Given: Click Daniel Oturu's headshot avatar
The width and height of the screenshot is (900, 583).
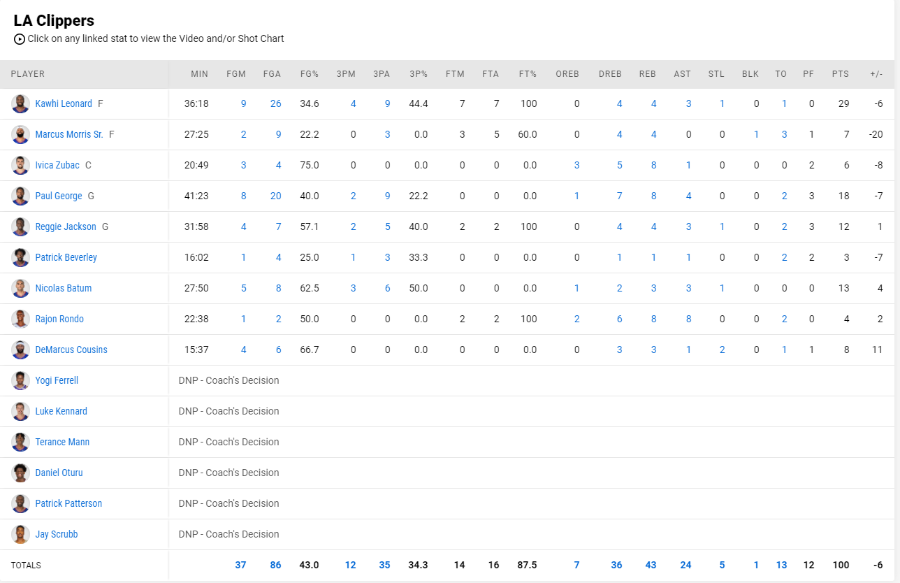Looking at the screenshot, I should click(20, 473).
